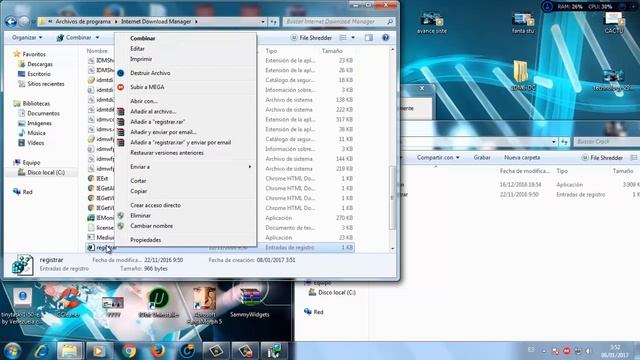This screenshot has height=360, width=640.
Task: Click the WinRAR icon beside Añadir al archivo...
Action: (121, 111)
